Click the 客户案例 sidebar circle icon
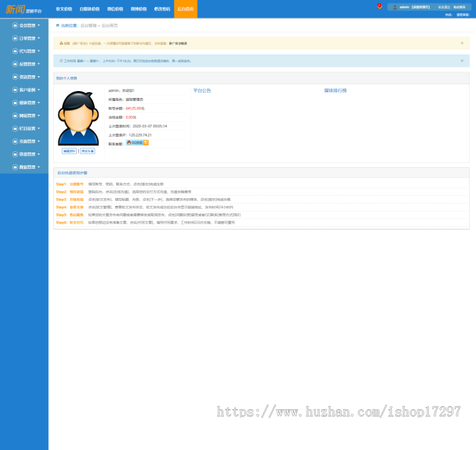Screen dimensions: 476x450 coord(15,89)
